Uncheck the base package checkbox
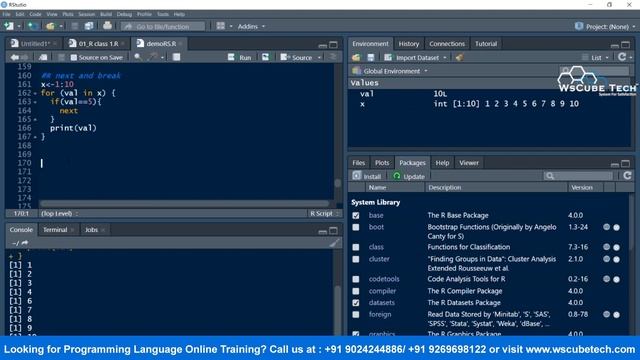Screen dimensions: 640x360 tap(356, 216)
